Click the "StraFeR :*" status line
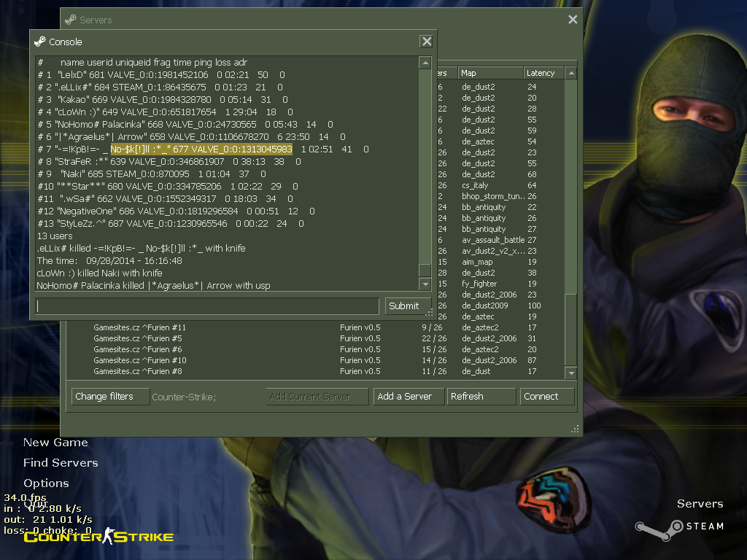Image resolution: width=747 pixels, height=560 pixels. pyautogui.click(x=169, y=161)
